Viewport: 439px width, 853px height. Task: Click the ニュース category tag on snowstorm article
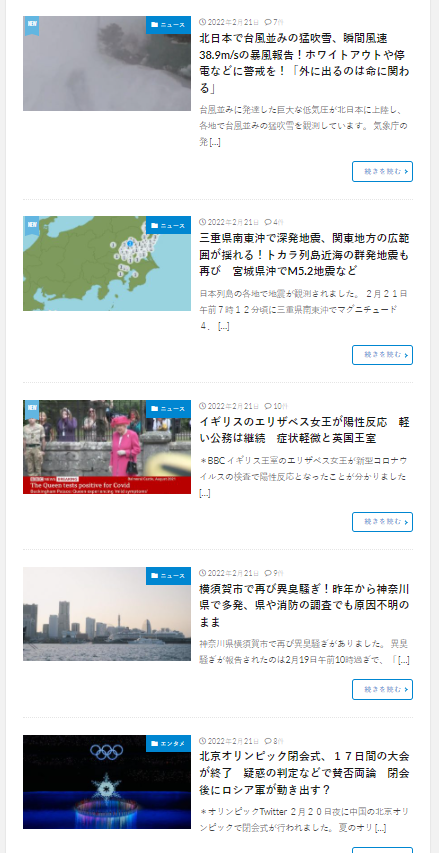click(168, 24)
